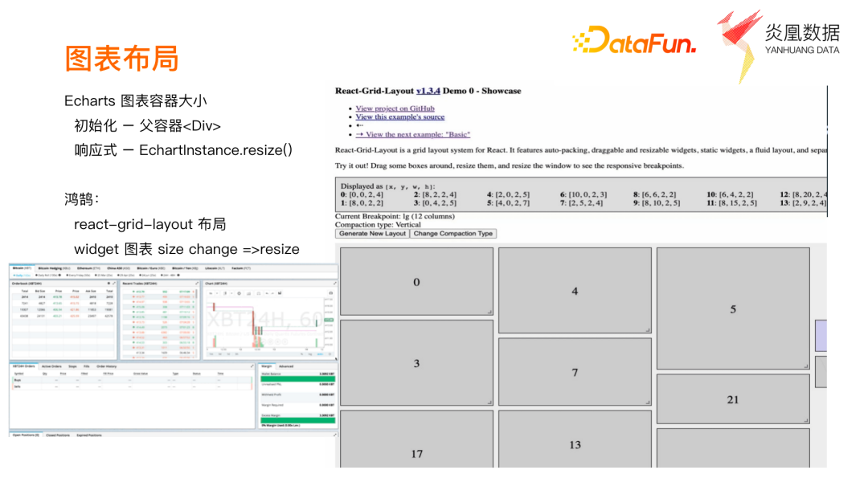Screen dimensions: 868x482
Task: Expand the Open Positions panel
Action: point(334,435)
